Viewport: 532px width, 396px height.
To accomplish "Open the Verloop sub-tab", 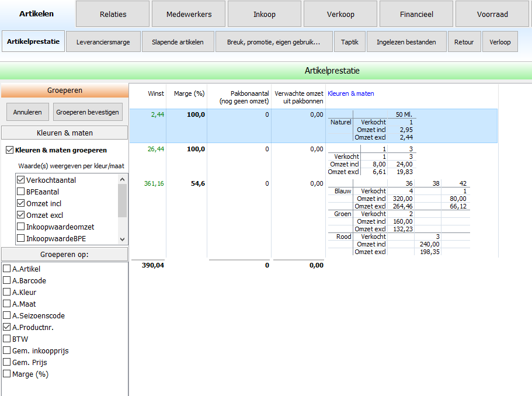I will tap(500, 41).
